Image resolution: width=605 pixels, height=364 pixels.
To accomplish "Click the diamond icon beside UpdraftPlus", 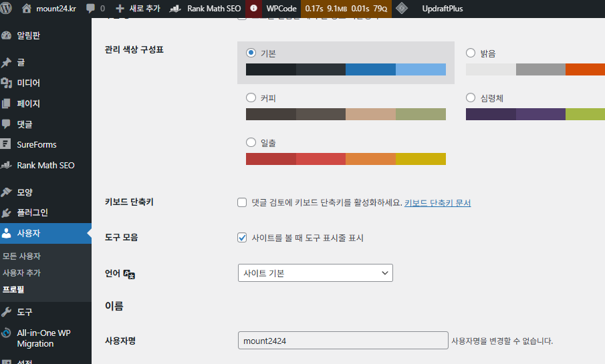I will (401, 9).
